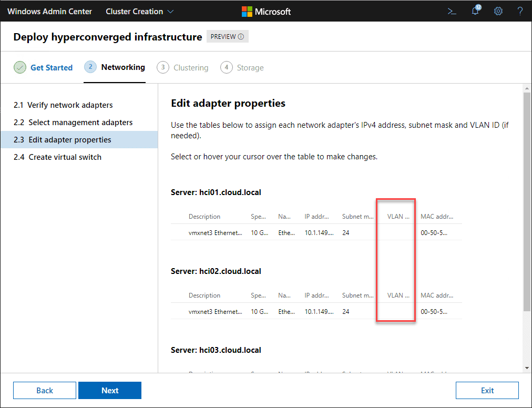The image size is (532, 408).
Task: Click the Get Started checkmark circle
Action: (20, 67)
